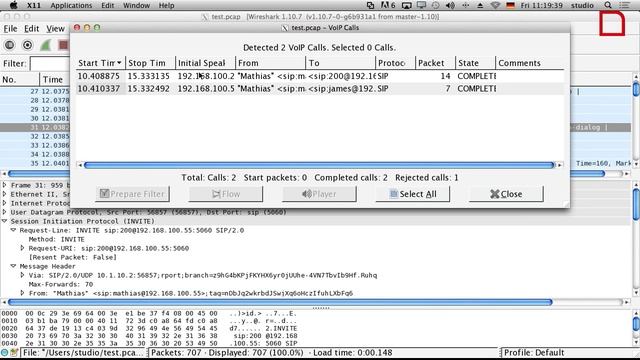This screenshot has width=640, height=360.
Task: Open the Wireshark File menu
Action: coord(10,29)
